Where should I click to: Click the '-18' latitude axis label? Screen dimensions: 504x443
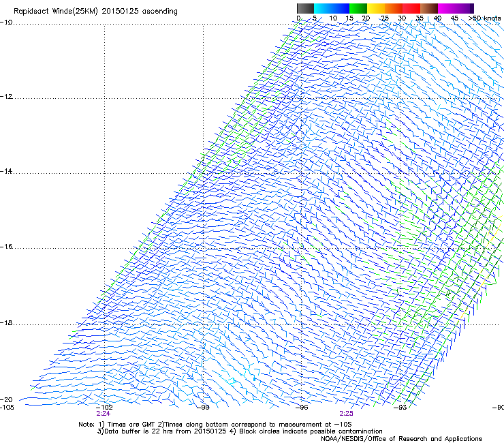coord(6,322)
